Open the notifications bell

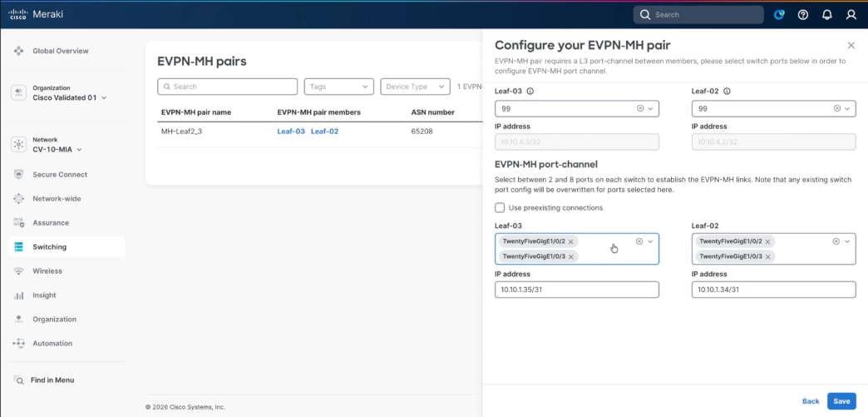827,15
